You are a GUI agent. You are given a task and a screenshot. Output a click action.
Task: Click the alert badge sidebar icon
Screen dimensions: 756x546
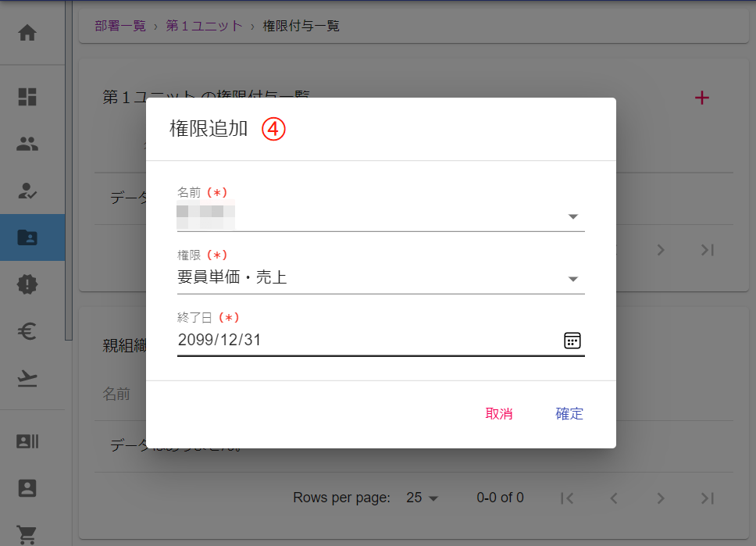(27, 284)
